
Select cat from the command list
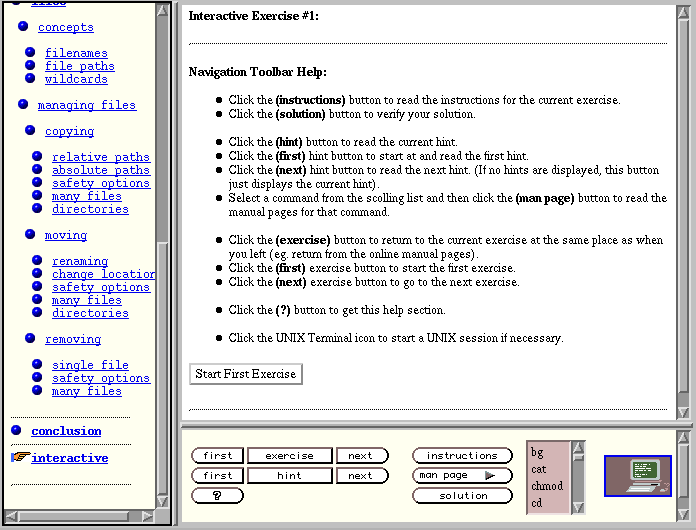539,469
